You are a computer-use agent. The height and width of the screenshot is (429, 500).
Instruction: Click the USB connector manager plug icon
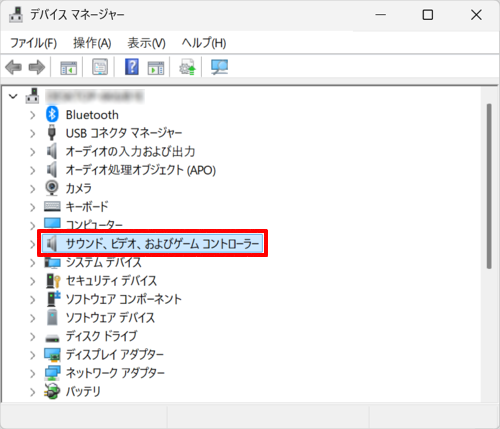52,133
